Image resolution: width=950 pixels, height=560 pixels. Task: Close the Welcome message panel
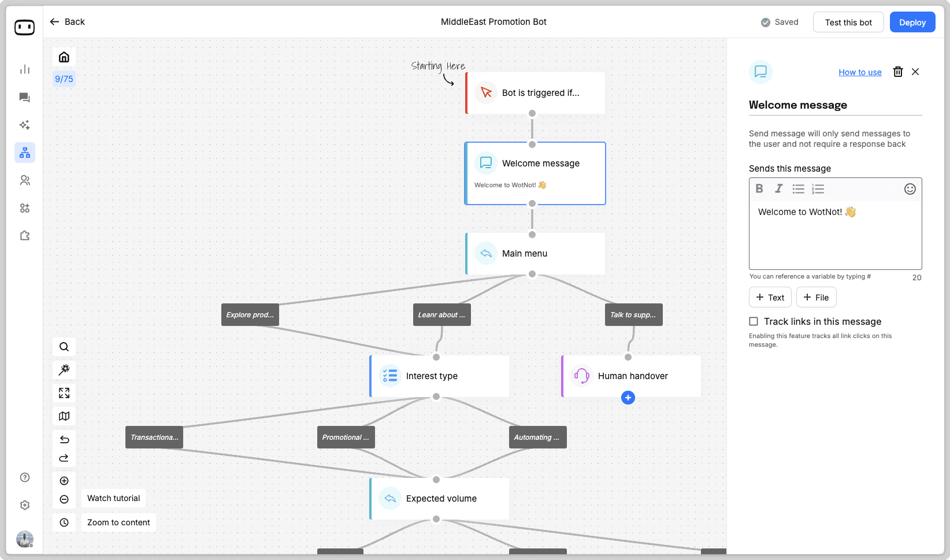[x=915, y=72]
